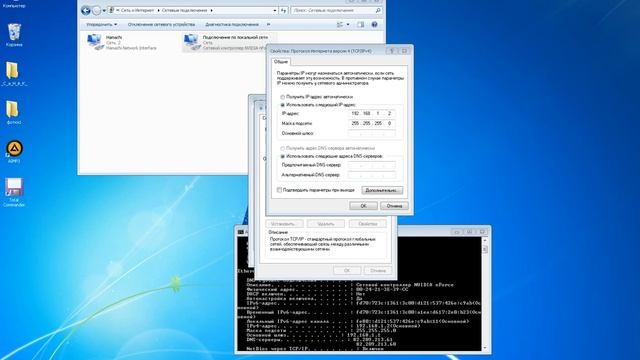Screen dimensions: 640x360
Task: Expand the address bar history dropdown
Action: pyautogui.click(x=275, y=10)
